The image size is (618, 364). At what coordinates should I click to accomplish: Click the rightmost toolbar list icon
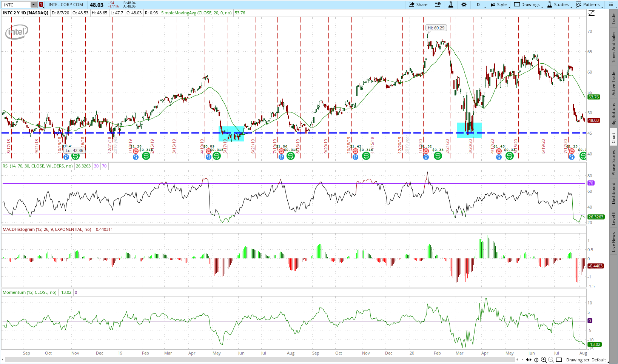coord(611,5)
